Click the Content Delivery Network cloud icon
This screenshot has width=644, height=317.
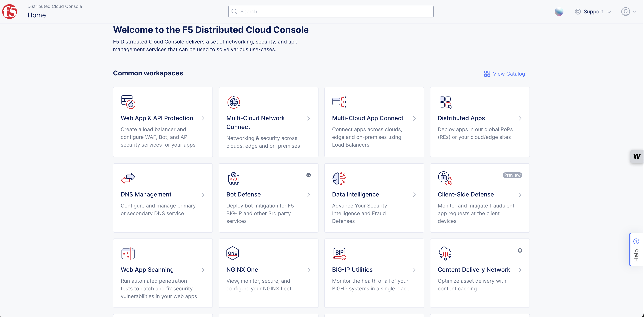(445, 254)
